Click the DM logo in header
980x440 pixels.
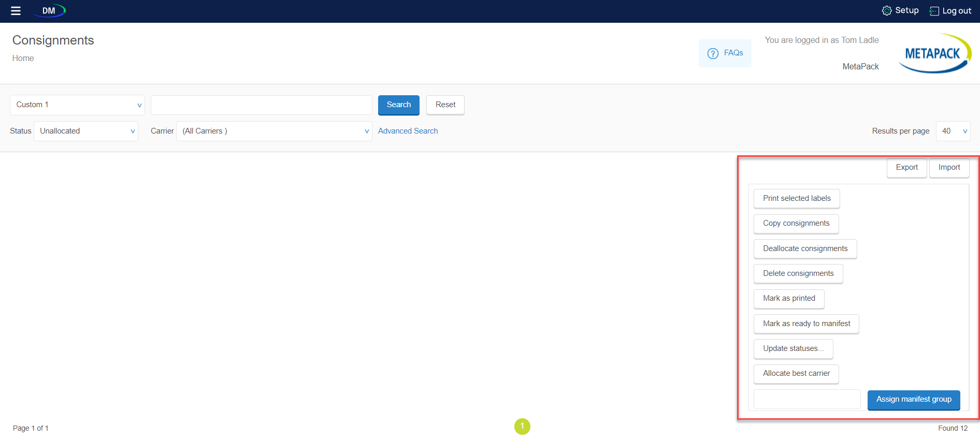pyautogui.click(x=50, y=10)
